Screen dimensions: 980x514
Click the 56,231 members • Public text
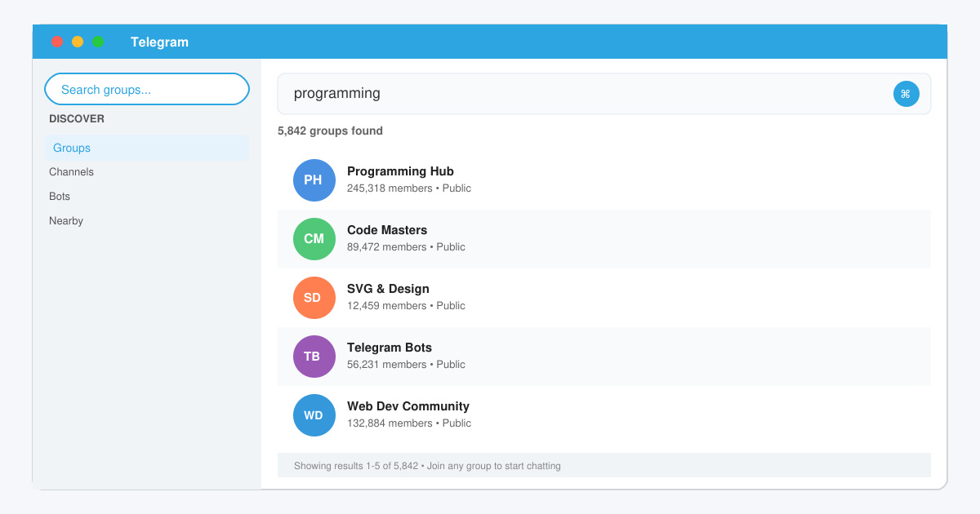pos(406,365)
